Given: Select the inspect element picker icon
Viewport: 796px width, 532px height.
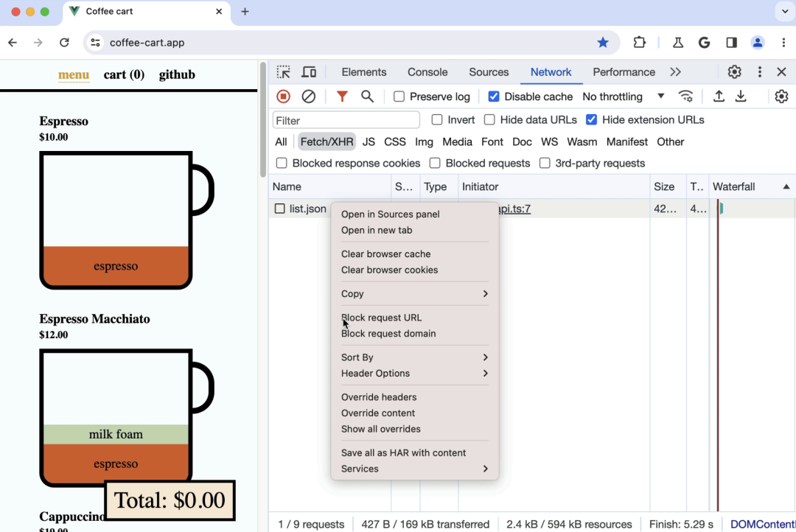Looking at the screenshot, I should point(283,72).
